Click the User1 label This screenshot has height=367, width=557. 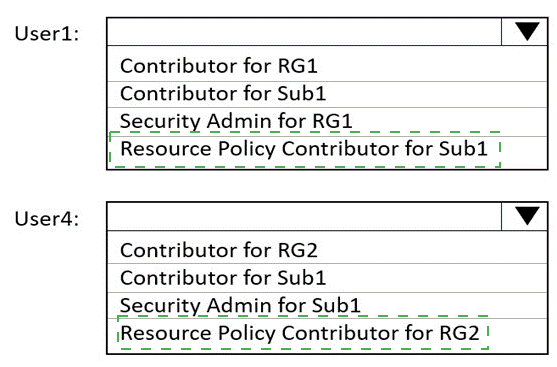(47, 34)
